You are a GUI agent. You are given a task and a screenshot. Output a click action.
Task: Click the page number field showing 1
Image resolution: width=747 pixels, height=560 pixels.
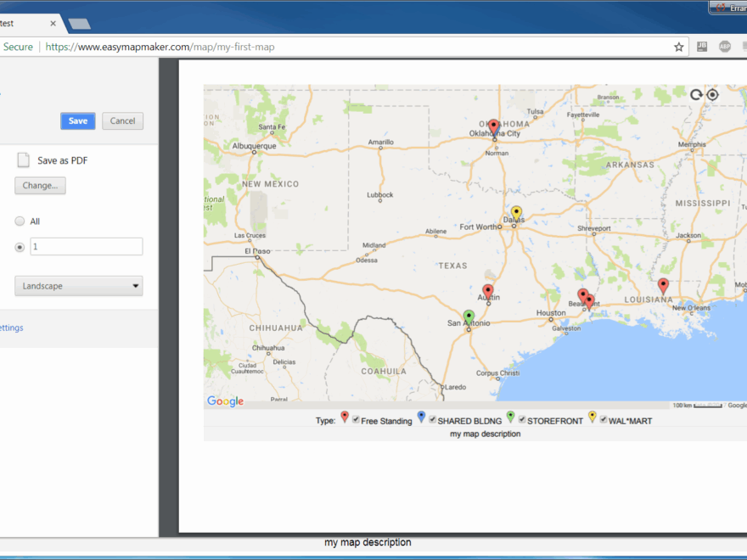click(x=86, y=246)
